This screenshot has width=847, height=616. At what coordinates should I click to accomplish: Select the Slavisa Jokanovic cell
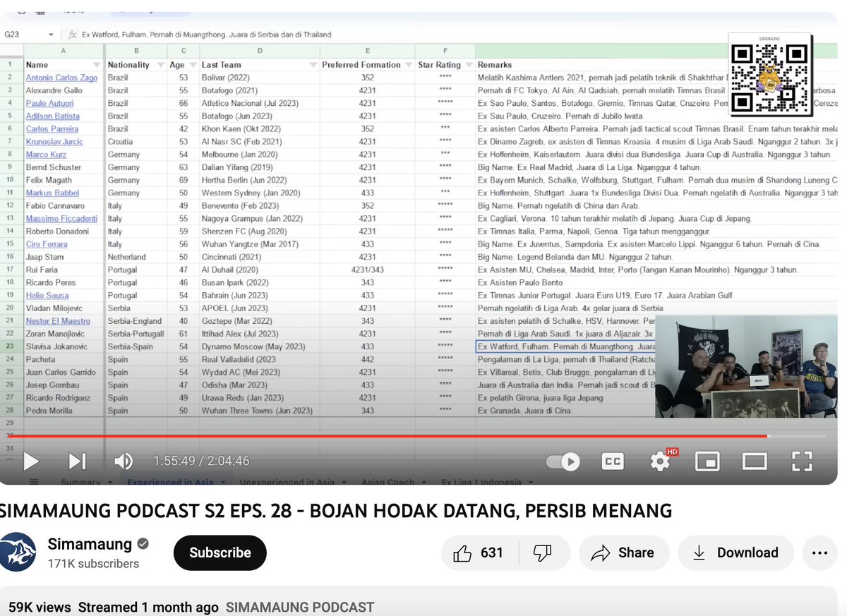pyautogui.click(x=64, y=346)
